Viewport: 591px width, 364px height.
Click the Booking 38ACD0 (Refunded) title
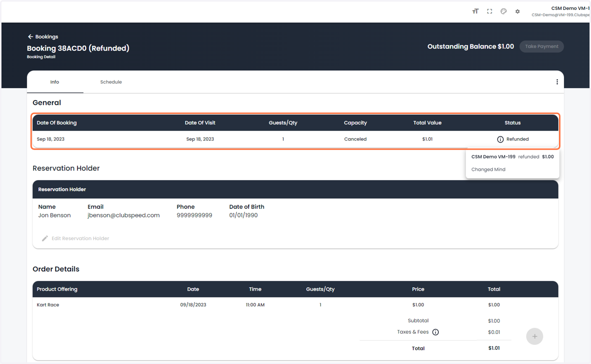click(78, 48)
